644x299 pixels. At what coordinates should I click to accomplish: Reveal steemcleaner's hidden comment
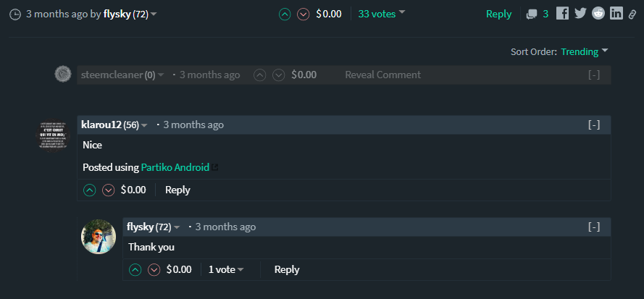382,75
